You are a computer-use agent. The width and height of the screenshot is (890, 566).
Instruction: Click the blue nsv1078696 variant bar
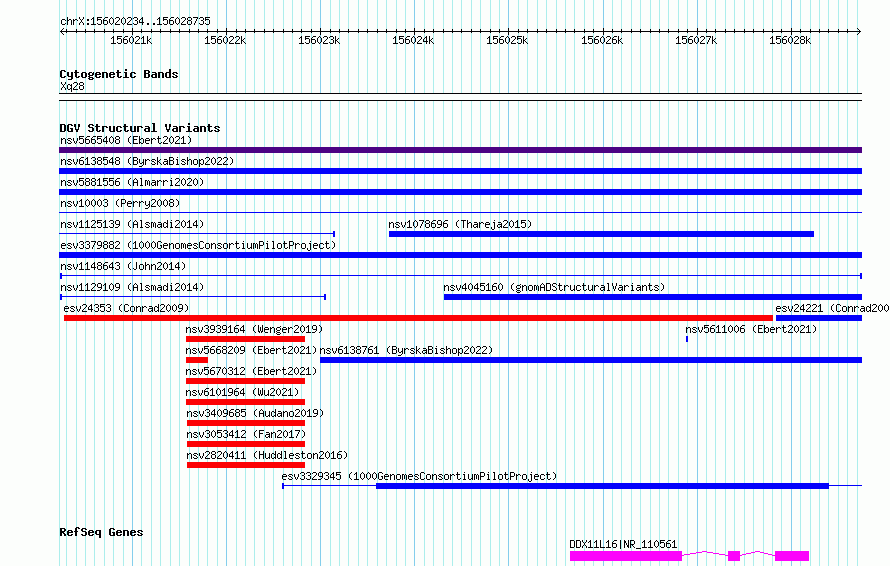(x=601, y=234)
